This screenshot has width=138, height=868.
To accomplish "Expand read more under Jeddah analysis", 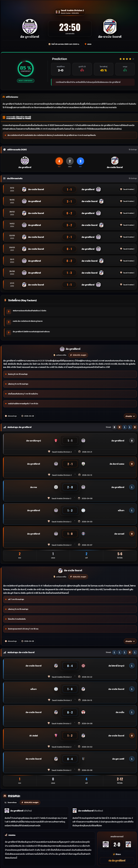I will click(130, 641).
